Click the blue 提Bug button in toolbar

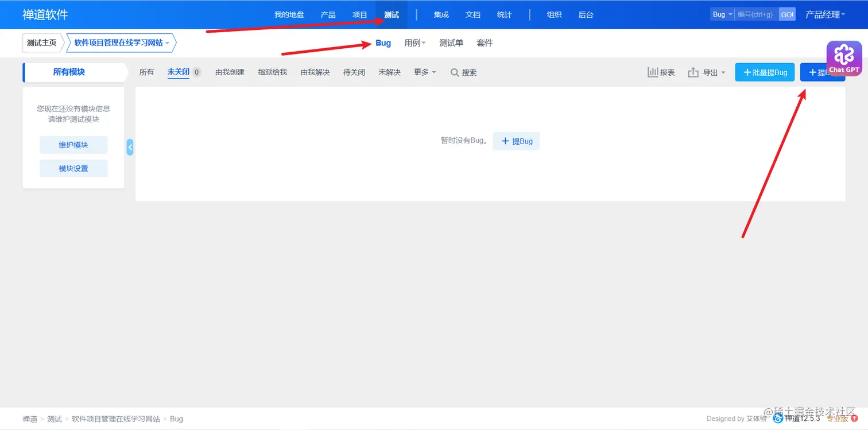[x=822, y=72]
